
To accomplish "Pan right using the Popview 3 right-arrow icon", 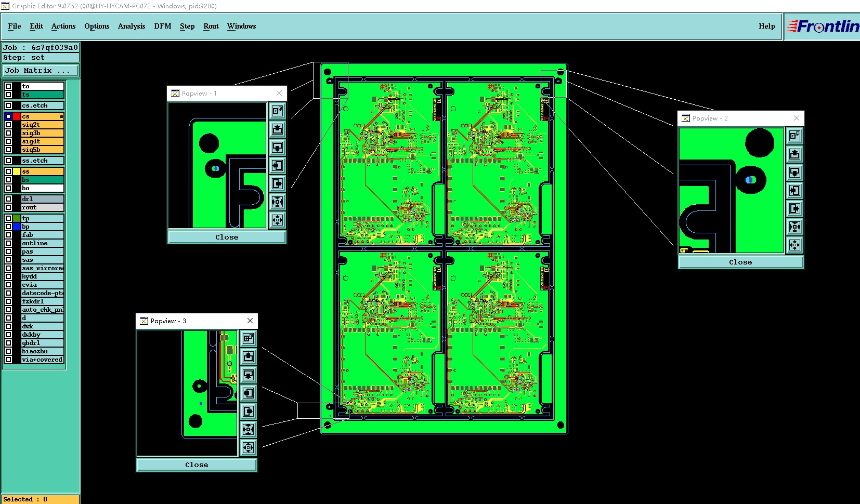I will [248, 411].
